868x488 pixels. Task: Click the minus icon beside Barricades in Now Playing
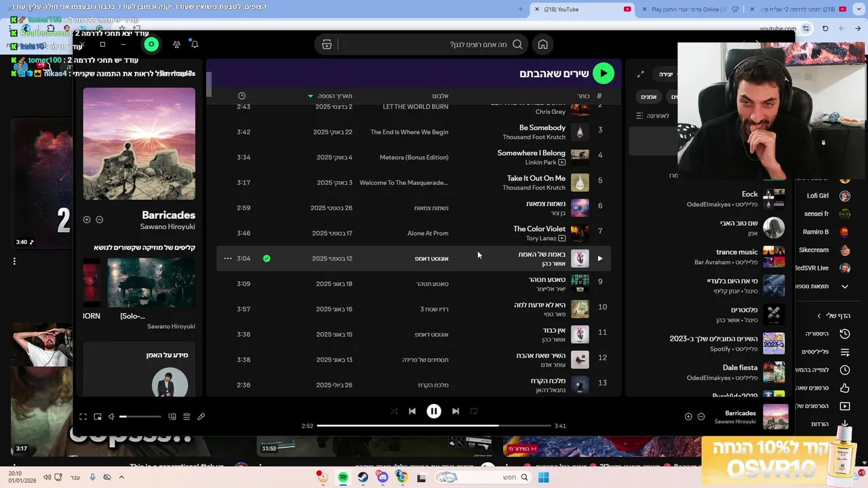tap(99, 220)
